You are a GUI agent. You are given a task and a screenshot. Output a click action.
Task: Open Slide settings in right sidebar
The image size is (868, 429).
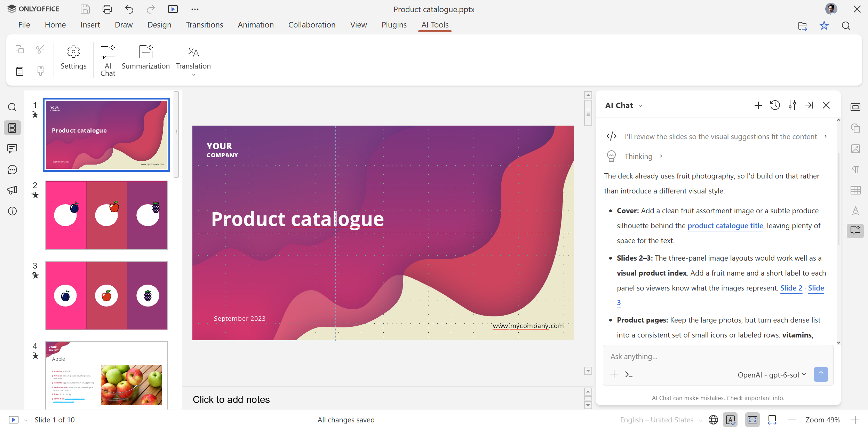[x=855, y=107]
